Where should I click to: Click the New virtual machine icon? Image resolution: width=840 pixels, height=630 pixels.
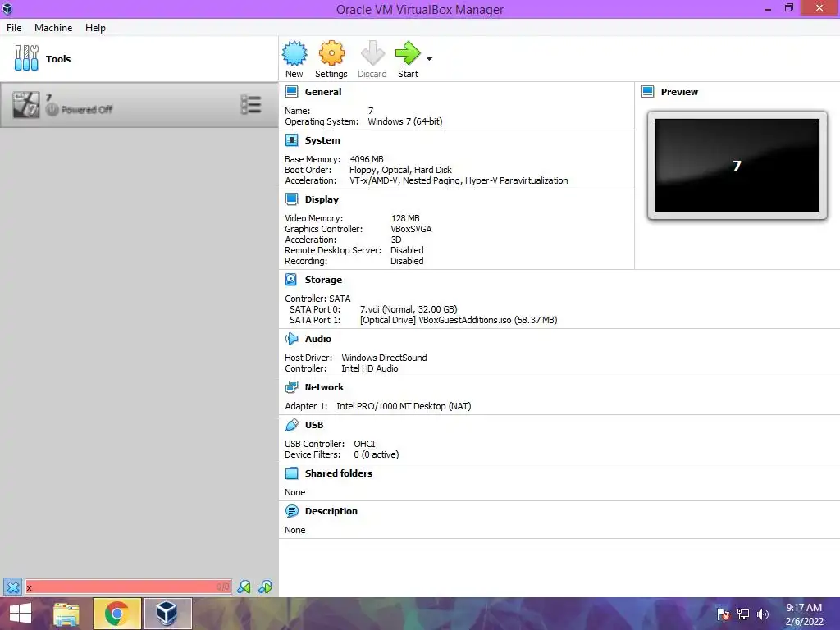click(x=294, y=53)
